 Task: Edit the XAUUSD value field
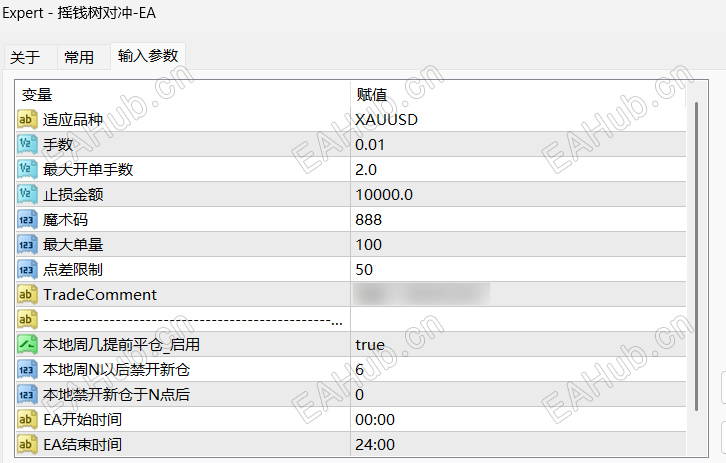(387, 119)
